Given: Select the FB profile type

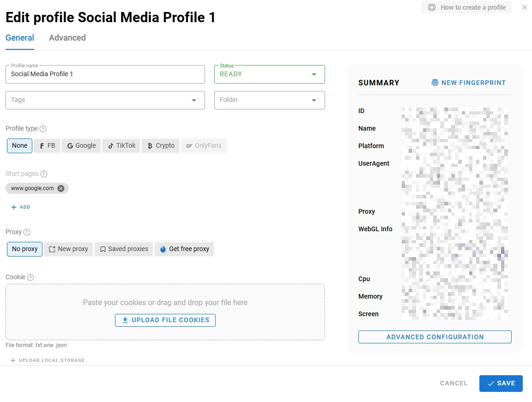Looking at the screenshot, I should point(47,146).
